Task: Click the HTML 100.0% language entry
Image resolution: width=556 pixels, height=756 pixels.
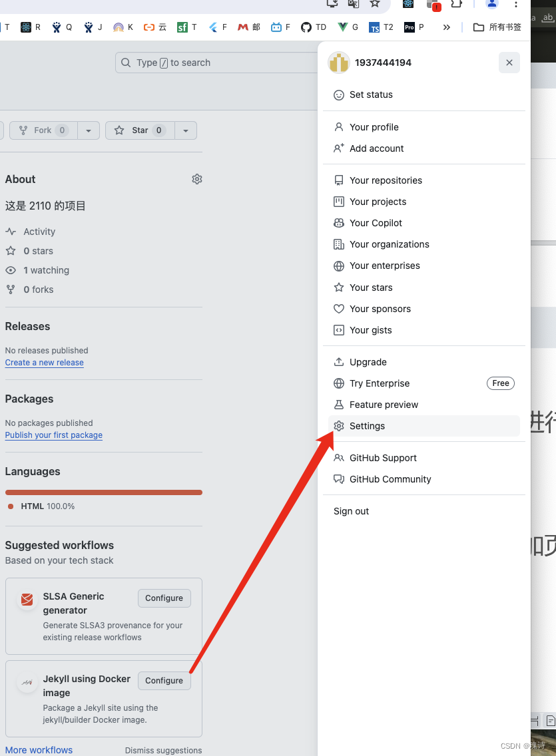Action: (41, 506)
